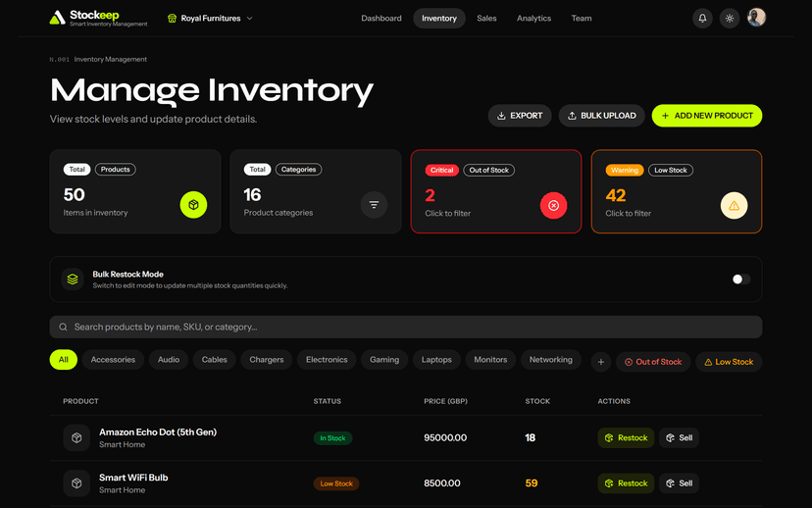
Task: Click price 95000.00
Action: (x=445, y=437)
